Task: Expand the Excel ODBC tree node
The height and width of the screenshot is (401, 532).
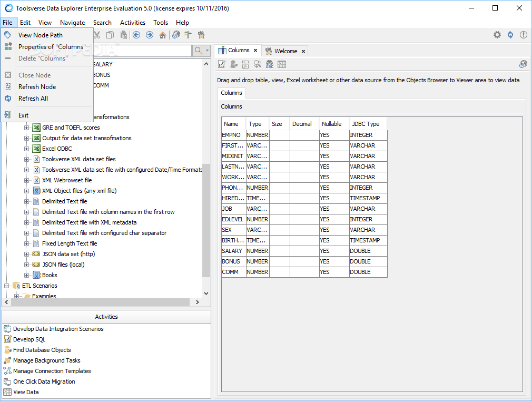Action: 26,149
